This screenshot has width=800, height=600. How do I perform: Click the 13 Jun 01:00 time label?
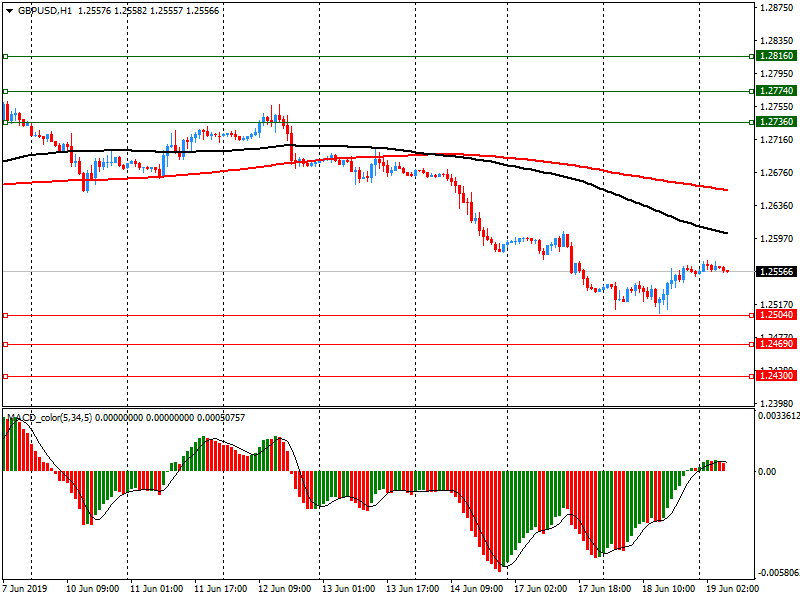tap(349, 589)
